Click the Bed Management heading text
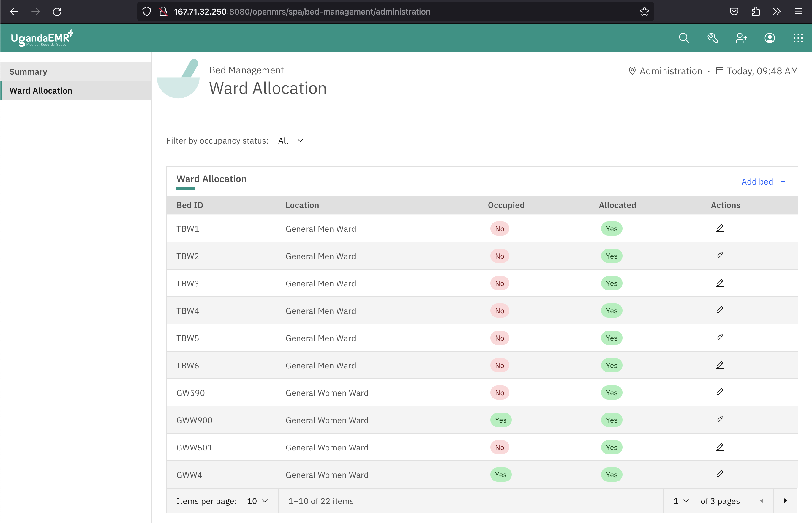This screenshot has width=812, height=523. 246,70
